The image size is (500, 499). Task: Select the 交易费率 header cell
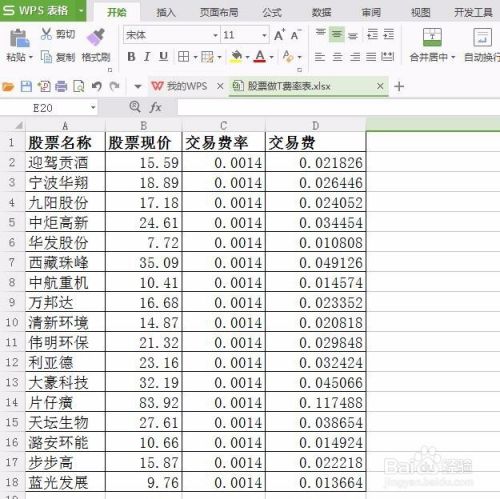(x=224, y=142)
